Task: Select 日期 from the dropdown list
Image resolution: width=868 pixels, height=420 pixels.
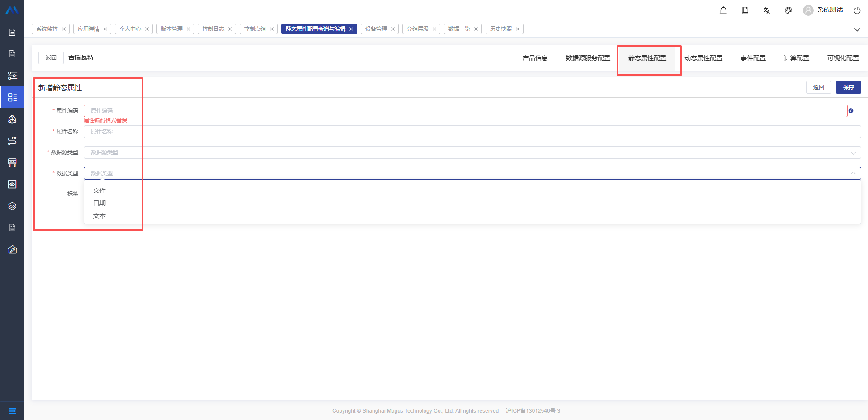Action: [99, 203]
